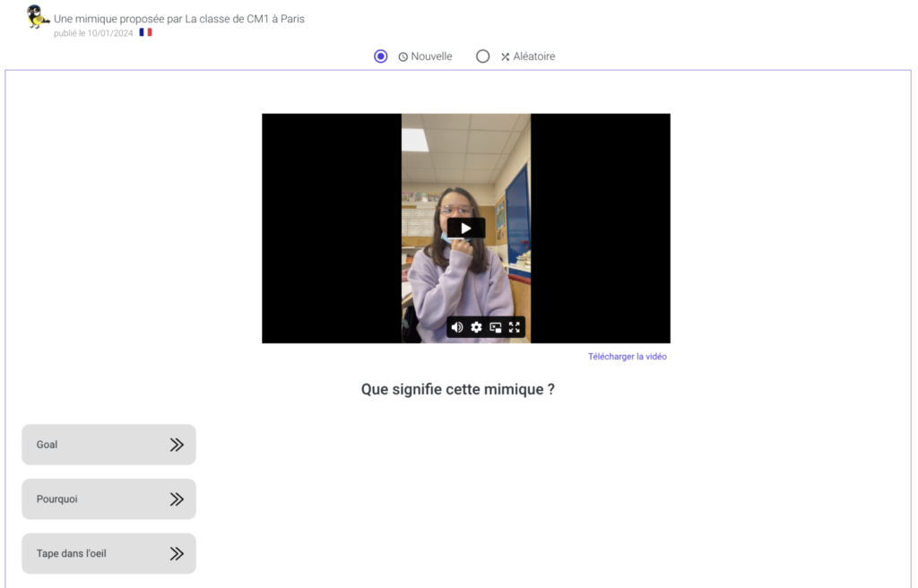This screenshot has width=918, height=588.
Task: Click the shuffle icon beside Aléatoire
Action: [506, 57]
